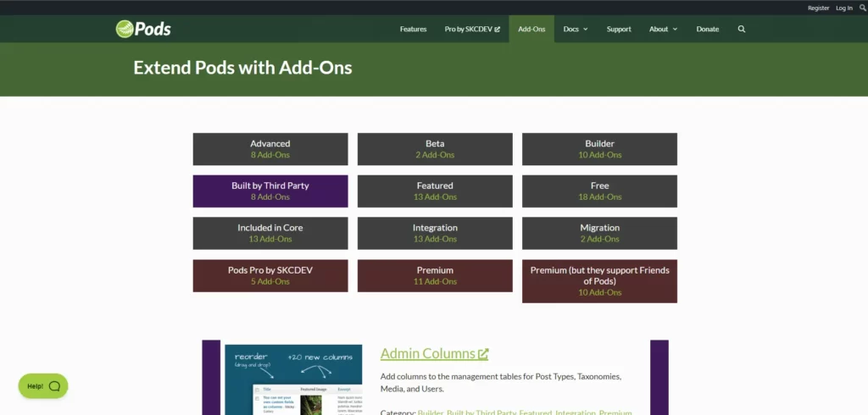Click the Admin Columns description text
Screen dimensions: 868x415
(x=501, y=382)
